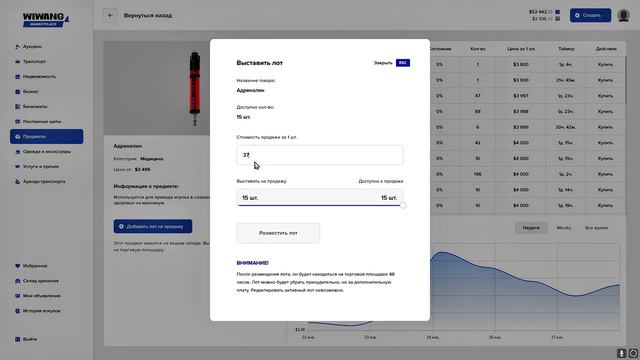Click Купить in the $3 997 row

pyautogui.click(x=605, y=96)
